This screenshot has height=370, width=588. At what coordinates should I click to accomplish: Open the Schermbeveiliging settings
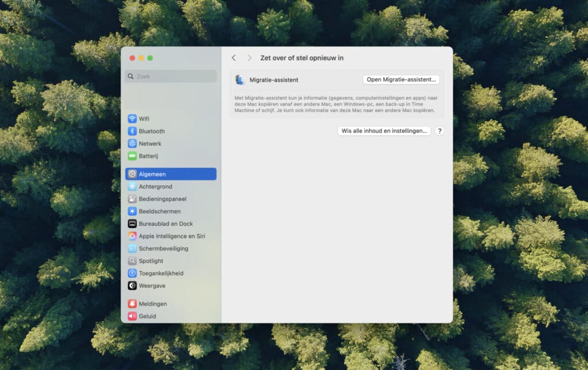tap(163, 248)
